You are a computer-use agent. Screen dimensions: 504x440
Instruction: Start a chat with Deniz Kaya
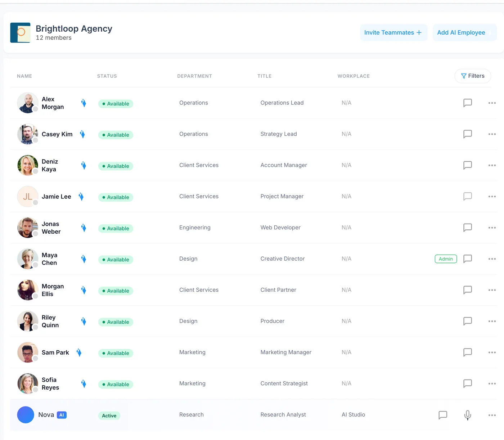click(467, 165)
